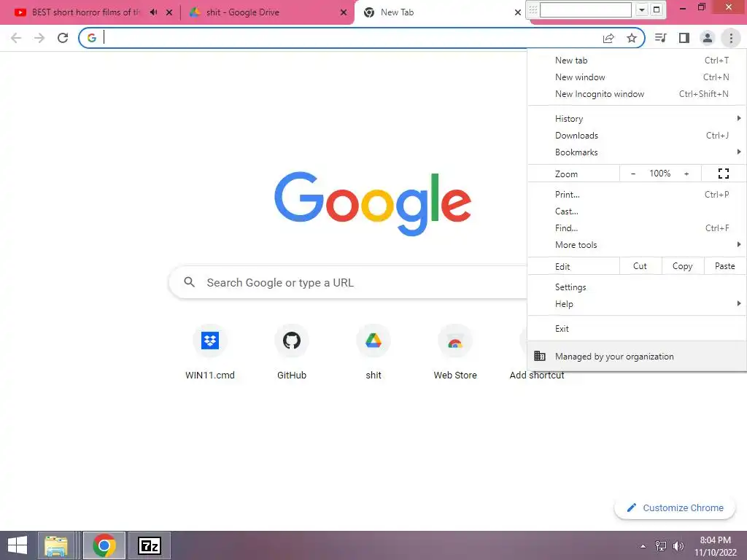
Task: Click the search magnifier icon in Google box
Action: 189,282
